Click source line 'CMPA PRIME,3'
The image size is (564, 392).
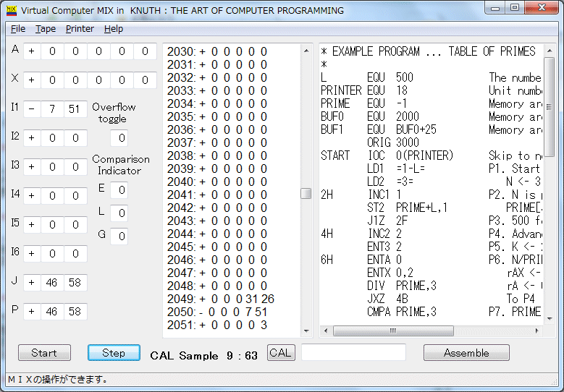pos(402,312)
